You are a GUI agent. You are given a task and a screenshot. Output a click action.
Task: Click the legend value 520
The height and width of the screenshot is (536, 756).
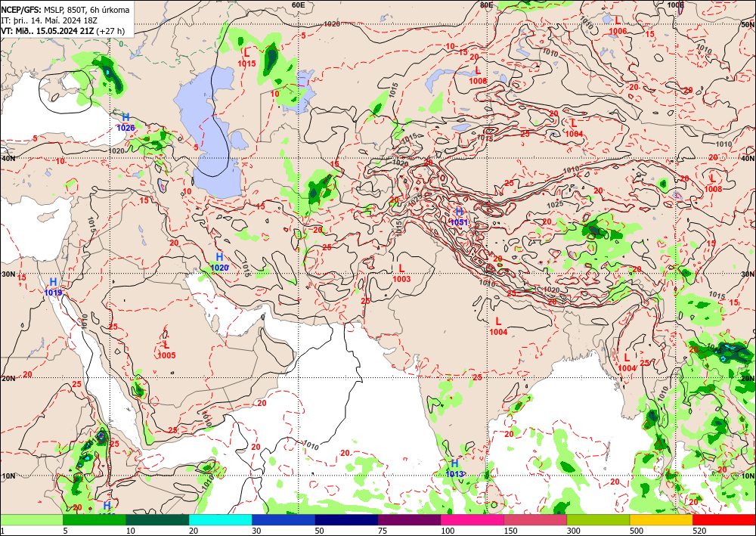[699, 531]
